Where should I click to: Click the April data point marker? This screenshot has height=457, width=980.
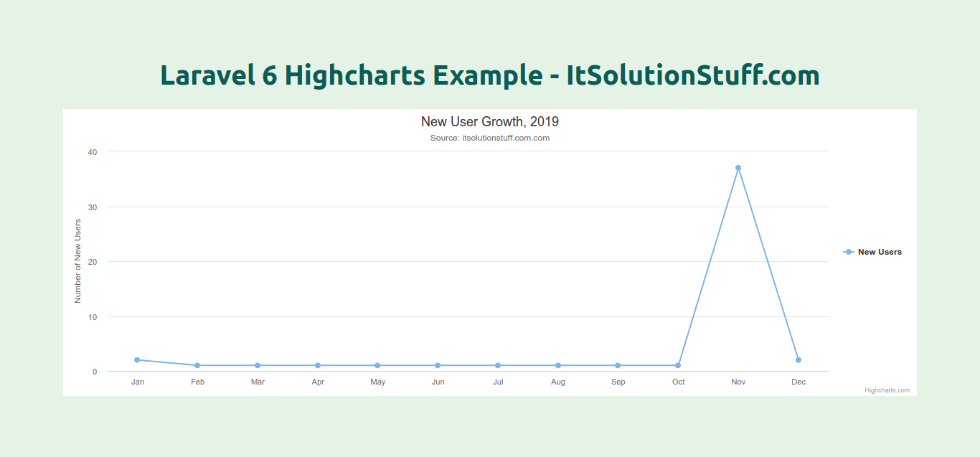[x=318, y=366]
